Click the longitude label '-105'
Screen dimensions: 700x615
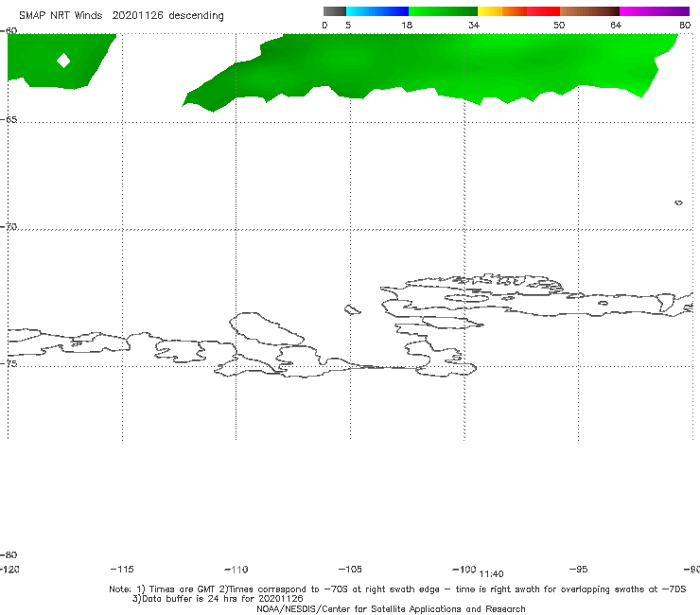click(350, 570)
